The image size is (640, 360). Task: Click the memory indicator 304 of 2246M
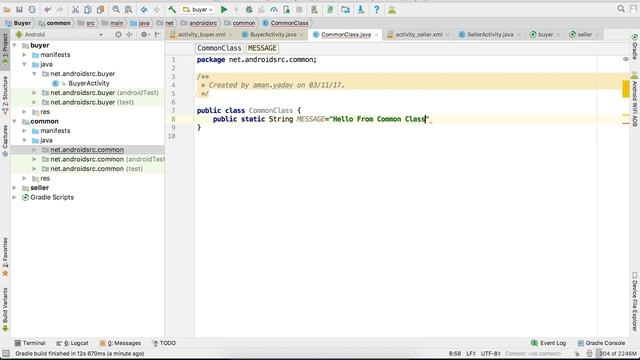(618, 353)
